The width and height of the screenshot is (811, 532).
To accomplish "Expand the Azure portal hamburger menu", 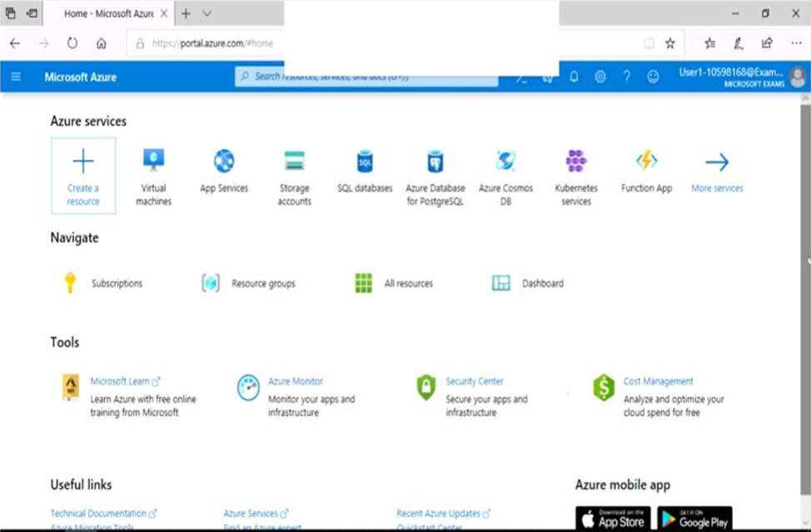I will (x=16, y=77).
